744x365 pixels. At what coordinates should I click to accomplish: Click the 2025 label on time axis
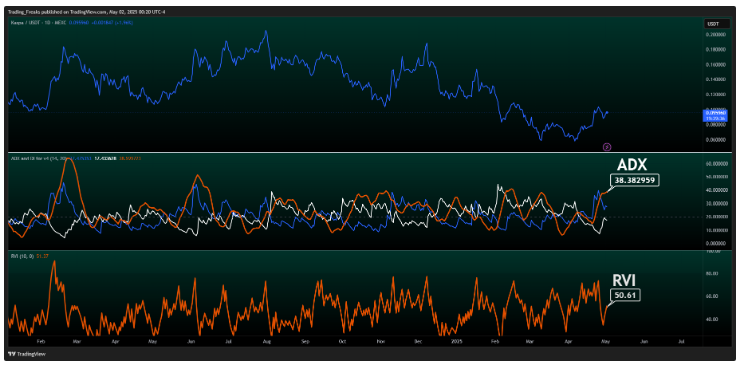point(456,341)
